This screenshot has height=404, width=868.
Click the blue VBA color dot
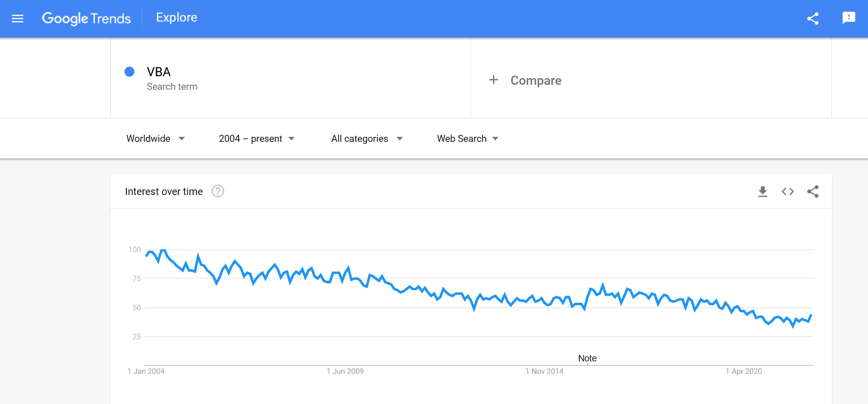129,72
